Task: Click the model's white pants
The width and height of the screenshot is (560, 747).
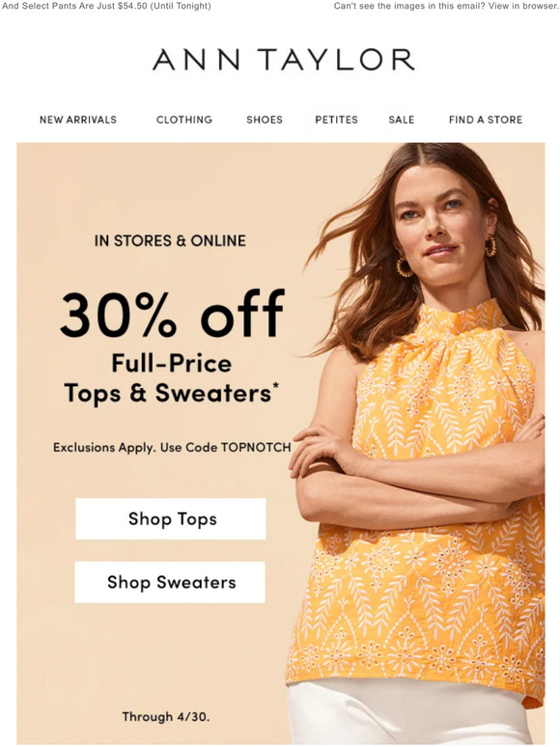Action: [x=410, y=714]
